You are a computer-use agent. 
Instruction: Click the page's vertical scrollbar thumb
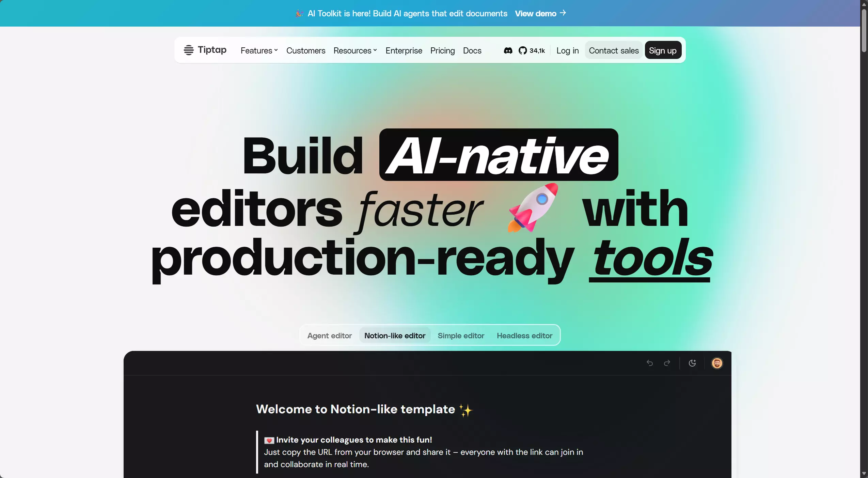(864, 31)
